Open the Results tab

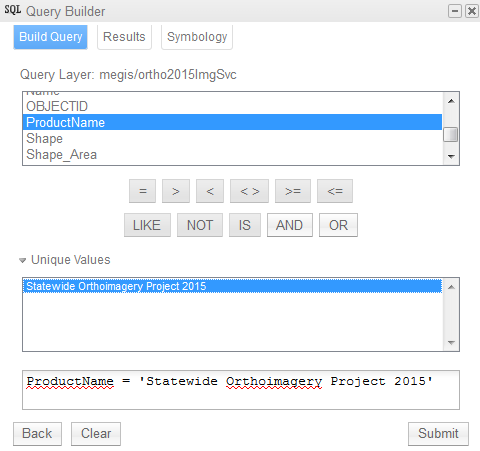coord(124,37)
